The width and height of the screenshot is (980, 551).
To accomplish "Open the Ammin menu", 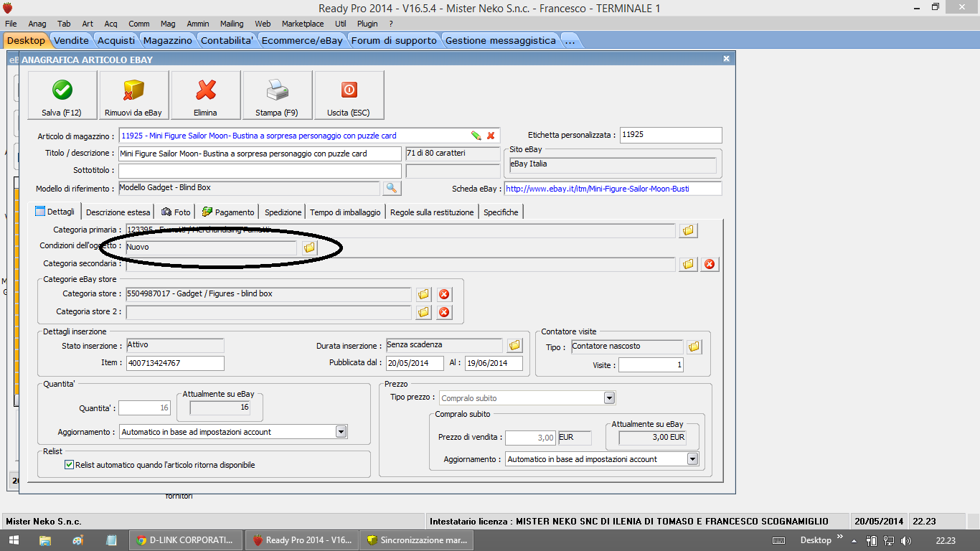I will 198,24.
